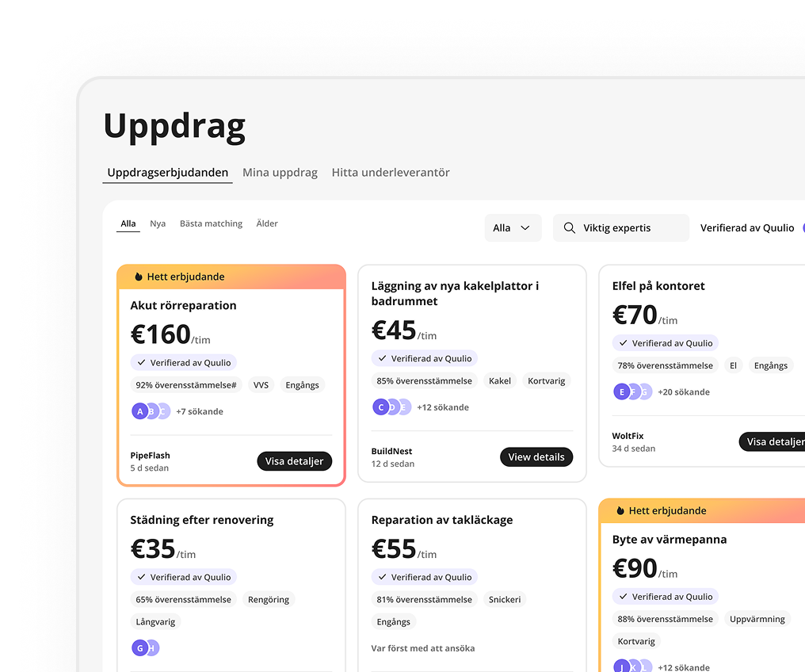Focus the Viktig expertis search field
This screenshot has width=805, height=672.
620,228
